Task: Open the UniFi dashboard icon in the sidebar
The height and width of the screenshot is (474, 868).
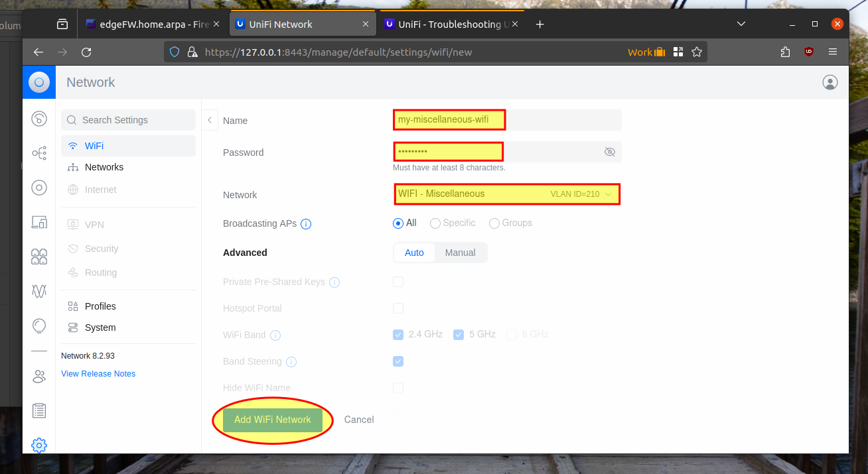Action: [39, 119]
